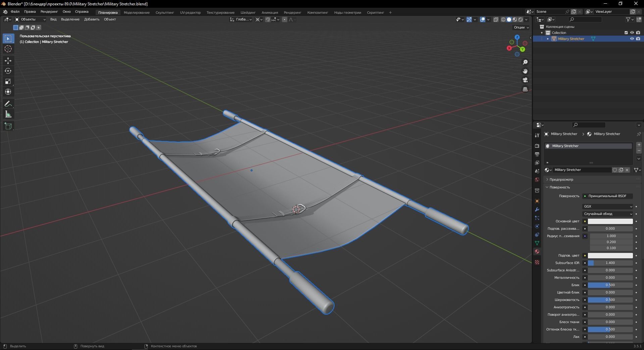Open the Random Walk subsurface method dropdown
644x350 pixels.
click(608, 214)
